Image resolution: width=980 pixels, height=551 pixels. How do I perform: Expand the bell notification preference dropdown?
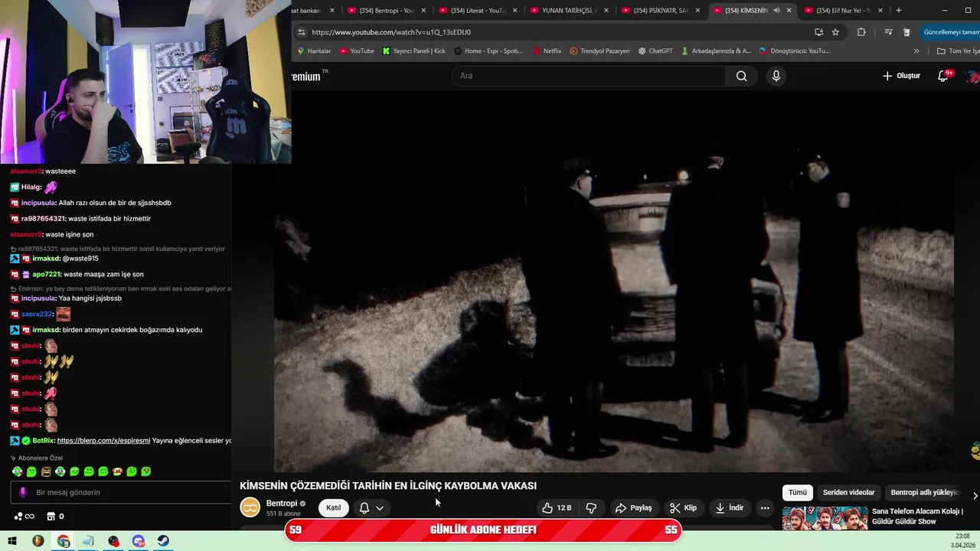(x=380, y=508)
